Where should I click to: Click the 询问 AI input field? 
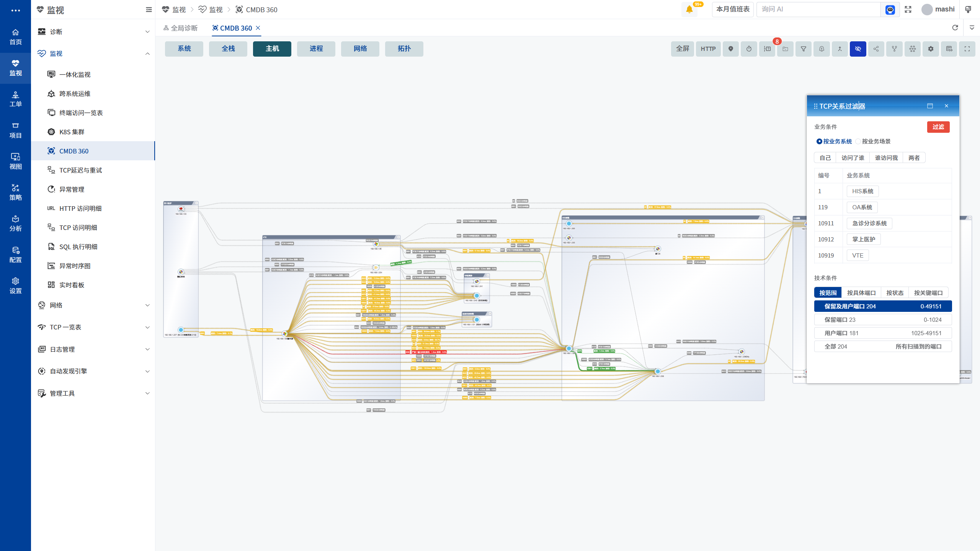(x=818, y=10)
